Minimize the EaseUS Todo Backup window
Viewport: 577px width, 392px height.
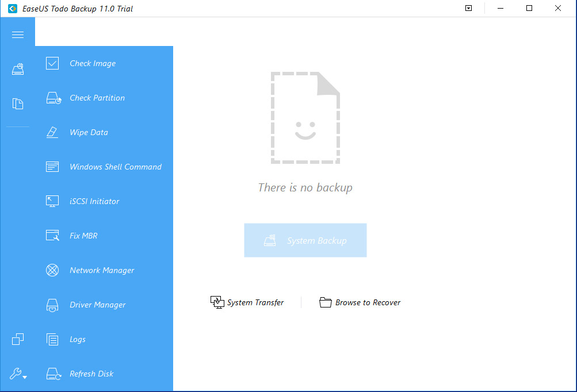pos(500,8)
